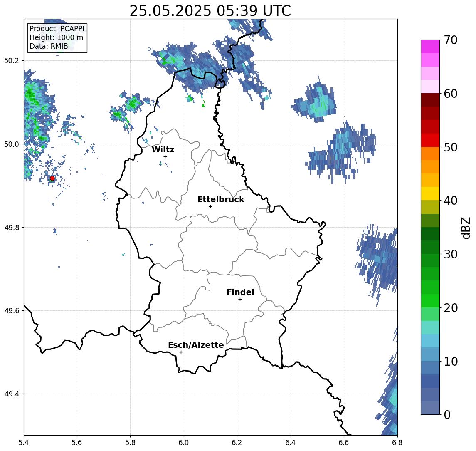The height and width of the screenshot is (451, 476).
Task: Click the cross marker below Esch/Alzette
Action: coord(181,352)
